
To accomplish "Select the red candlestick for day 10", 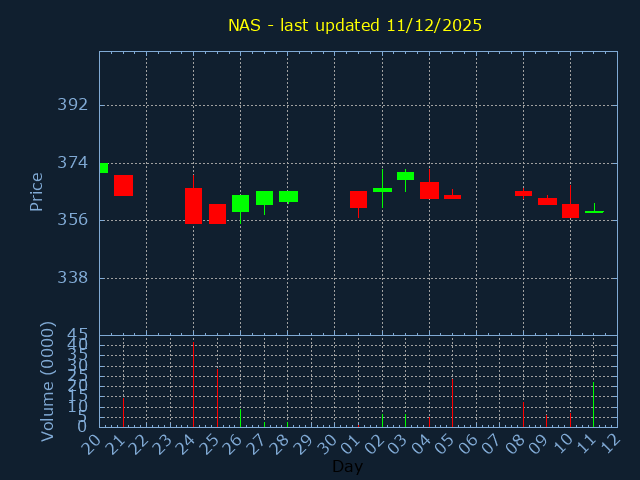I will pos(571,211).
